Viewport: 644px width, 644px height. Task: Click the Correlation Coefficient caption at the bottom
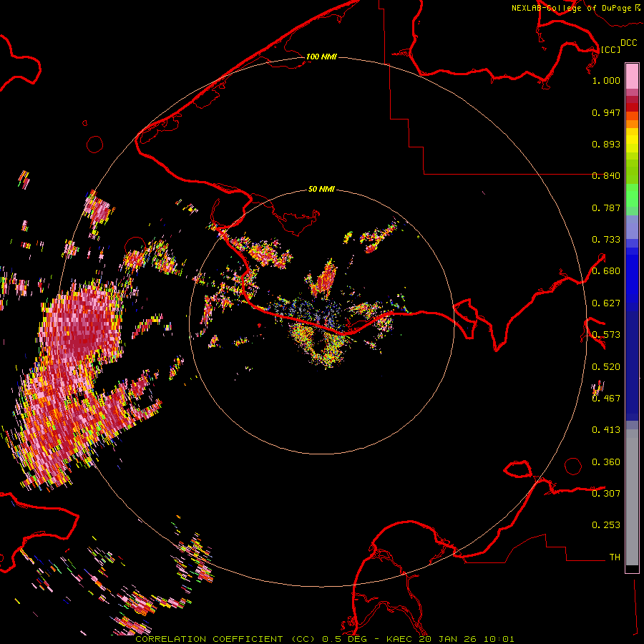click(324, 639)
